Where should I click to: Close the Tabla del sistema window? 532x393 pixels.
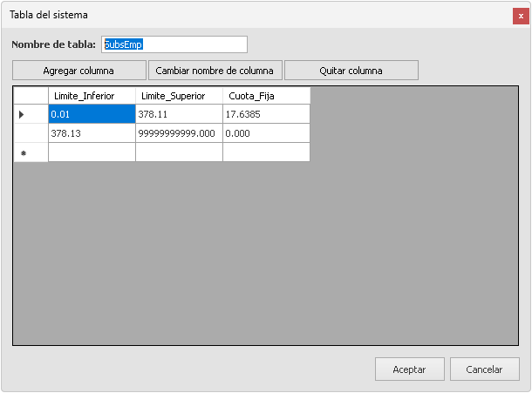click(x=520, y=16)
